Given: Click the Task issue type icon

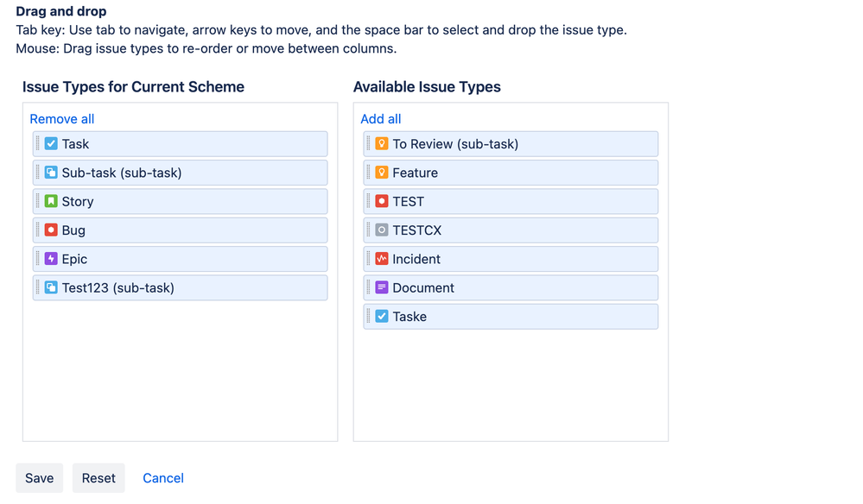Looking at the screenshot, I should click(51, 143).
